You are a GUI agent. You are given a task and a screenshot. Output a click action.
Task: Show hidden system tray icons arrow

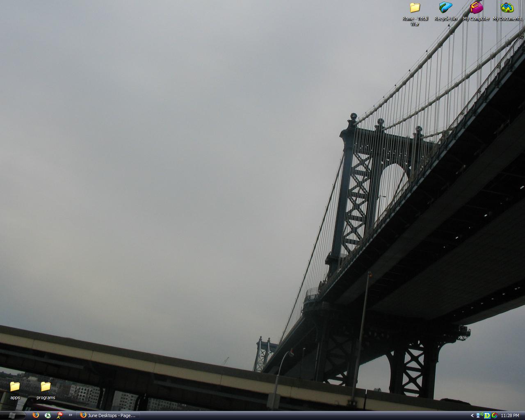(x=472, y=415)
